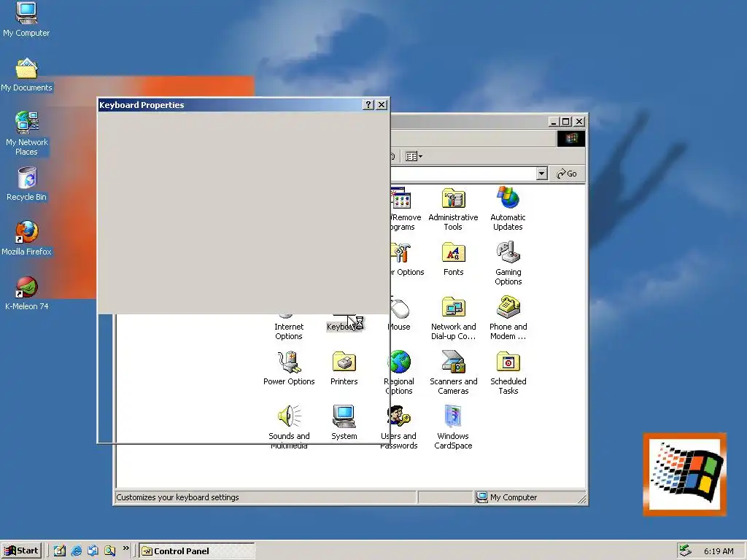Open Windows CardSpace applet
The image size is (747, 560).
pos(453,427)
